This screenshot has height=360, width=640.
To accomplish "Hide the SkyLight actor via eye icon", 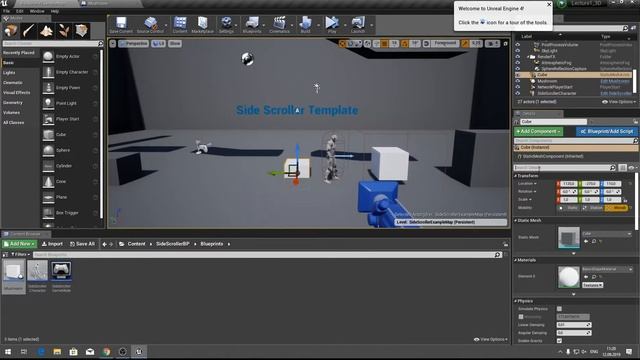I will 518,51.
